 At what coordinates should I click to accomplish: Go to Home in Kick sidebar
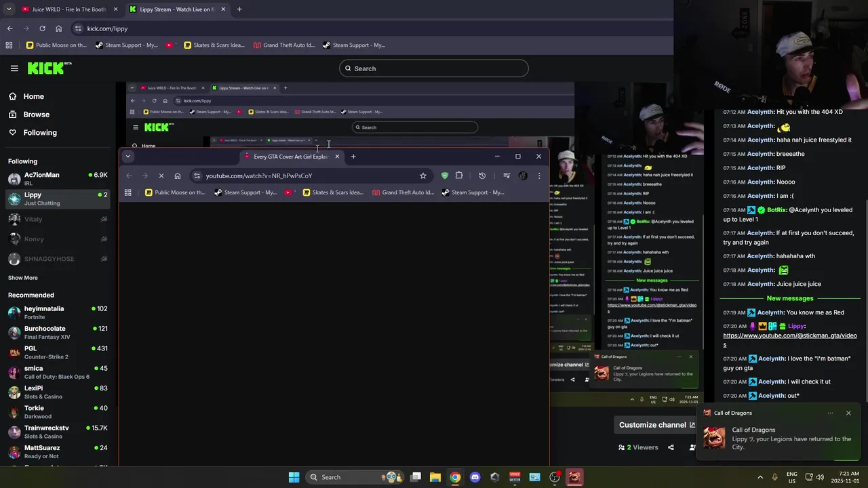[x=33, y=96]
